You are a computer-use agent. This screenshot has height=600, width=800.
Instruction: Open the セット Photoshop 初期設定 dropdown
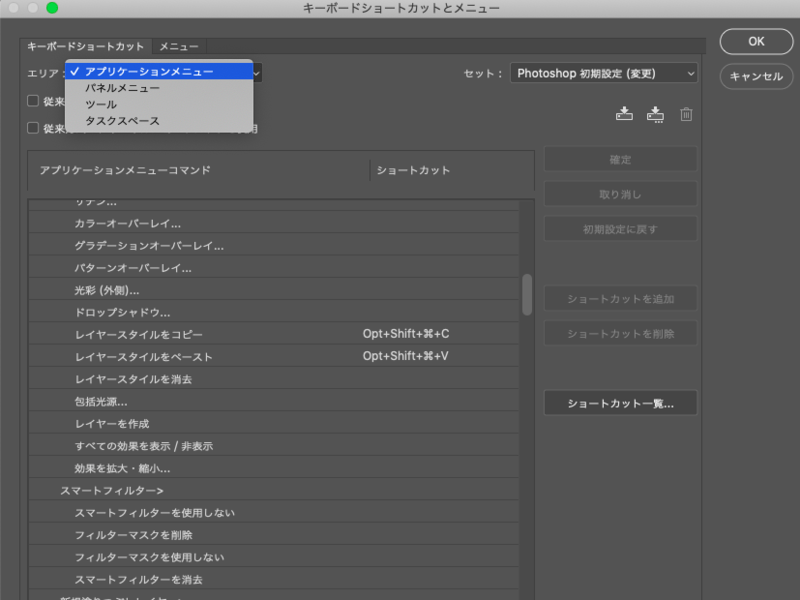pyautogui.click(x=603, y=73)
